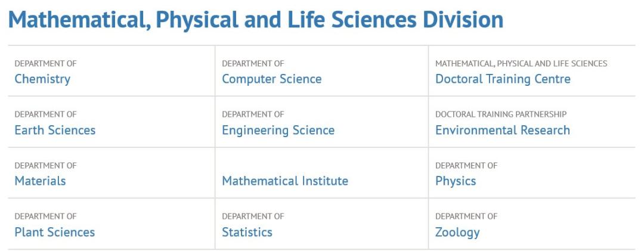The height and width of the screenshot is (251, 644).
Task: Click 'Department of' label above Chemistry
Action: pos(45,63)
